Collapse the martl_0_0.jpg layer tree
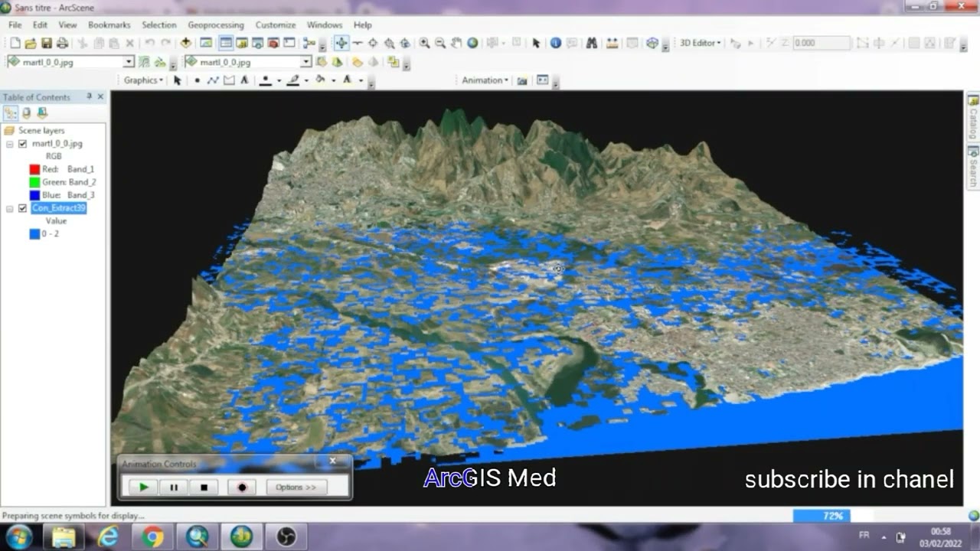 (9, 144)
